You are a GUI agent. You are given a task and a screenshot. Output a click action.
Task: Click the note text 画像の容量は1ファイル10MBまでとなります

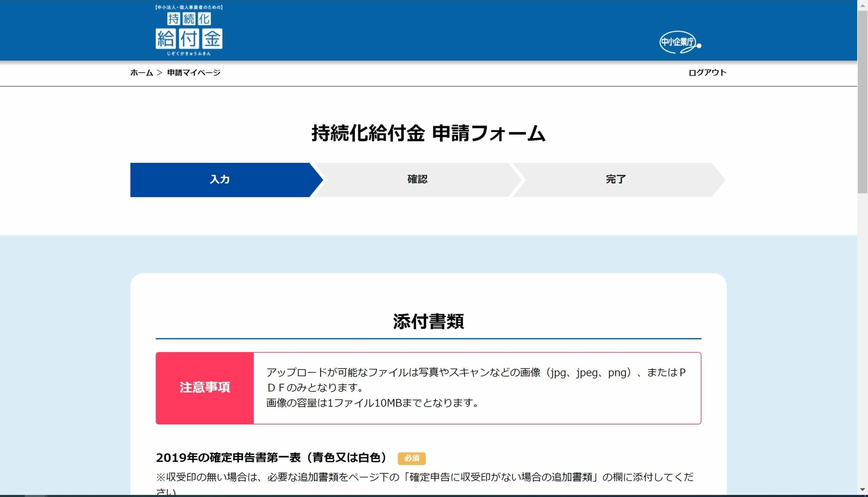point(372,403)
